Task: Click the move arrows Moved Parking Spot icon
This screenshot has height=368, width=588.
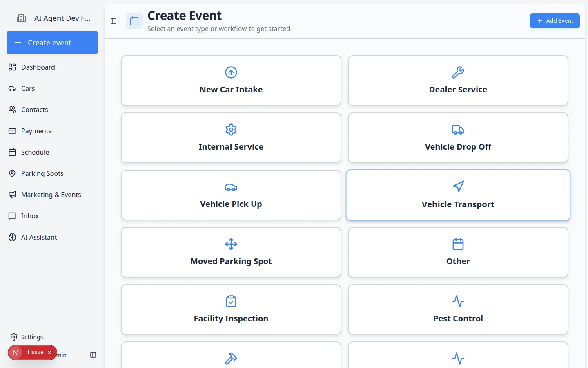Action: pyautogui.click(x=231, y=244)
